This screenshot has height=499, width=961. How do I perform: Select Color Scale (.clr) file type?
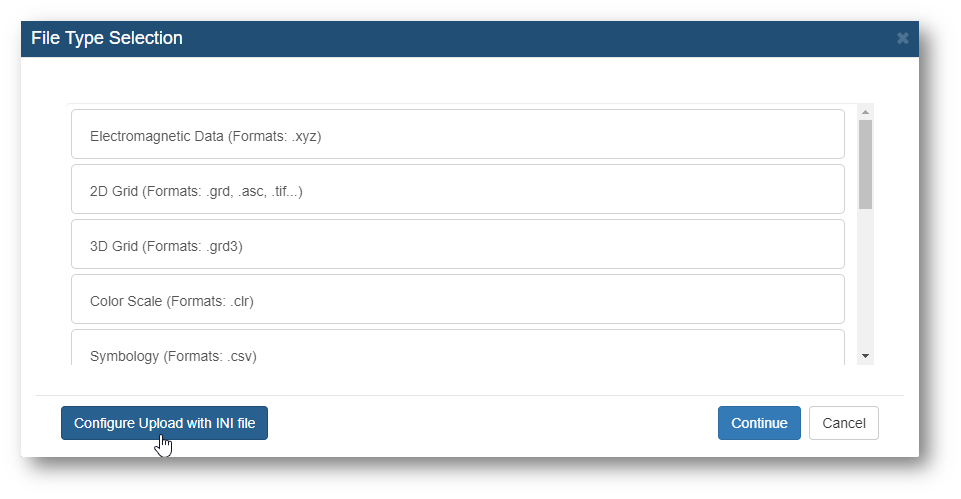click(x=458, y=300)
